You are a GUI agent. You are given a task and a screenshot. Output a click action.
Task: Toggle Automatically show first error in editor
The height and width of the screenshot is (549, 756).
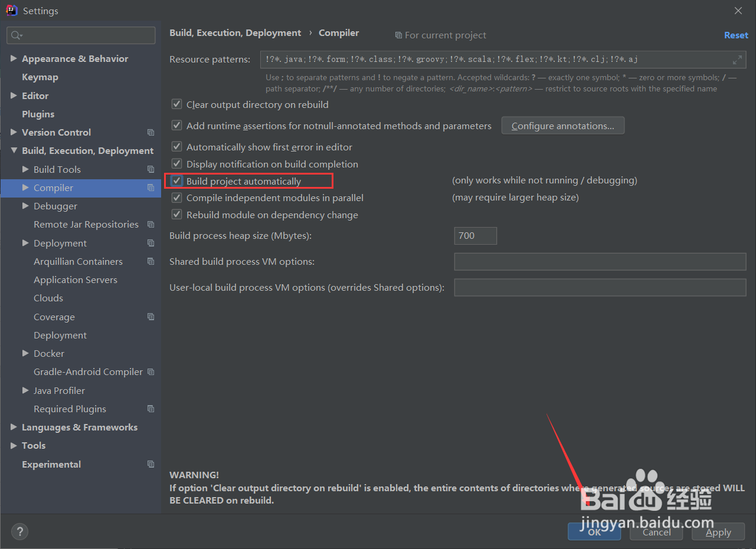point(176,147)
